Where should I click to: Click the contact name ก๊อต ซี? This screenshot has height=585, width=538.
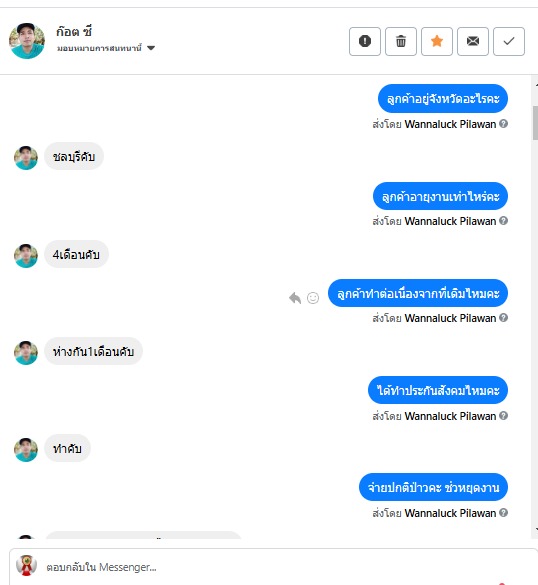pyautogui.click(x=74, y=31)
